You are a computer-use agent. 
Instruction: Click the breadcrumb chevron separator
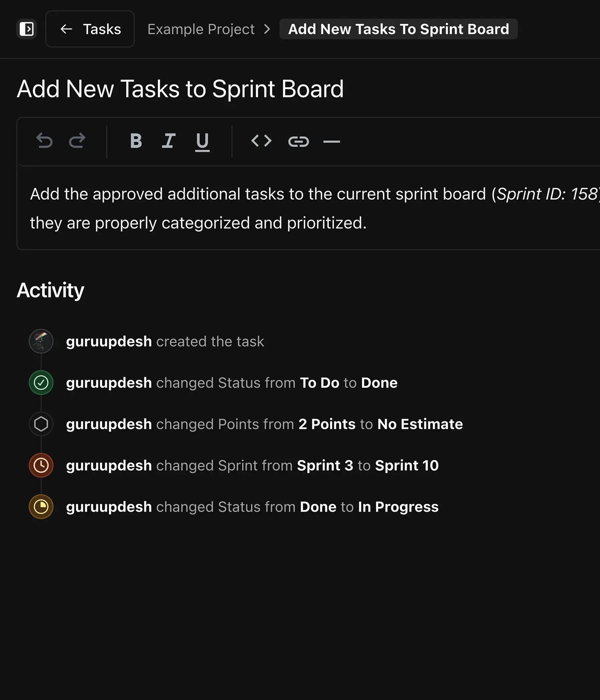click(267, 29)
